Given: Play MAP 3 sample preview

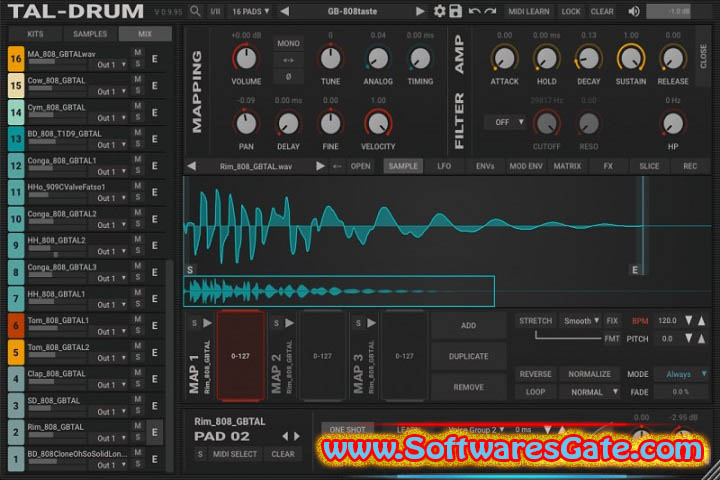Looking at the screenshot, I should (371, 323).
